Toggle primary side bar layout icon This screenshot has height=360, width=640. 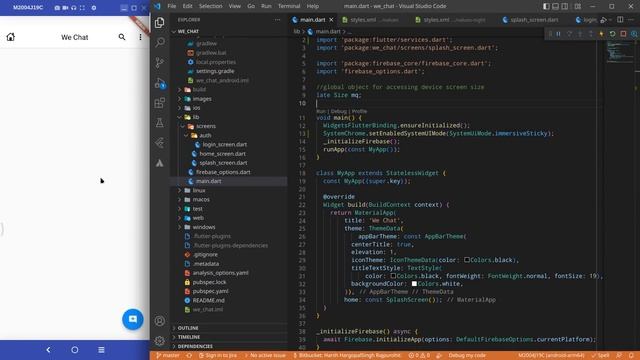546,6
